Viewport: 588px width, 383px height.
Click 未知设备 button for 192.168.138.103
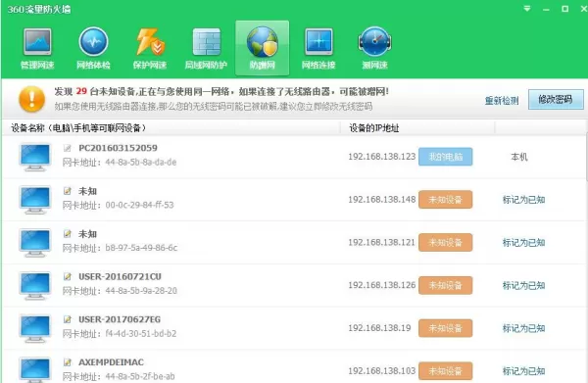tap(446, 371)
